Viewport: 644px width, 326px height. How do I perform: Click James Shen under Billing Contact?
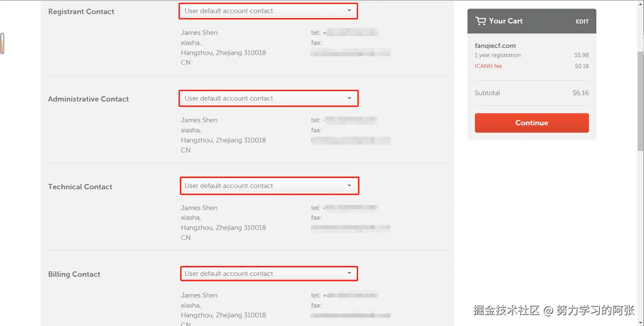[199, 295]
